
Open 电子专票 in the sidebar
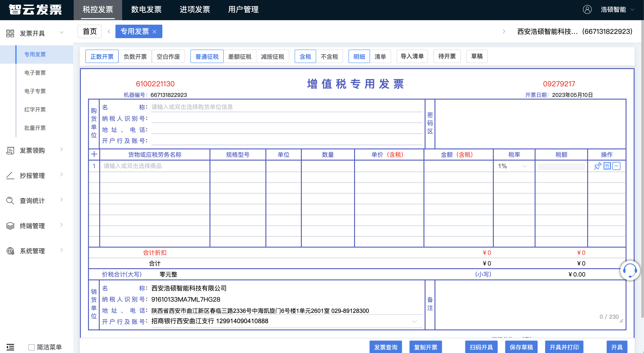point(35,91)
